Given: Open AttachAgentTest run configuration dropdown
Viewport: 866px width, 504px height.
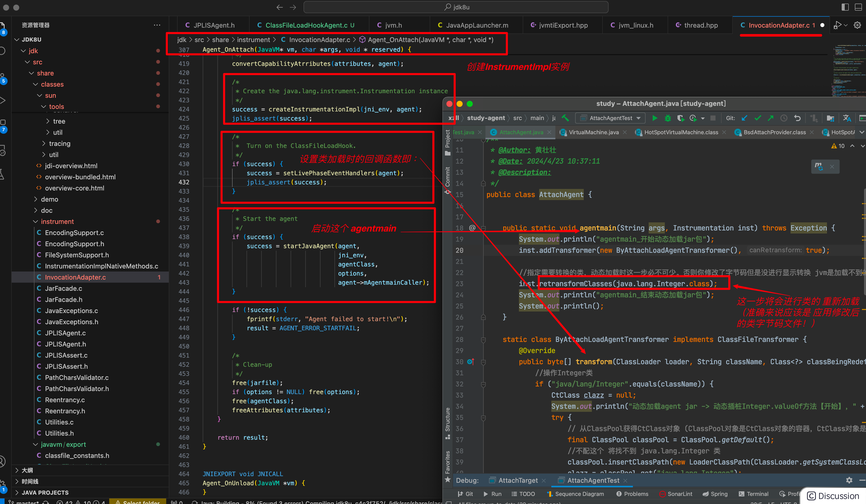Looking at the screenshot, I should (x=610, y=118).
